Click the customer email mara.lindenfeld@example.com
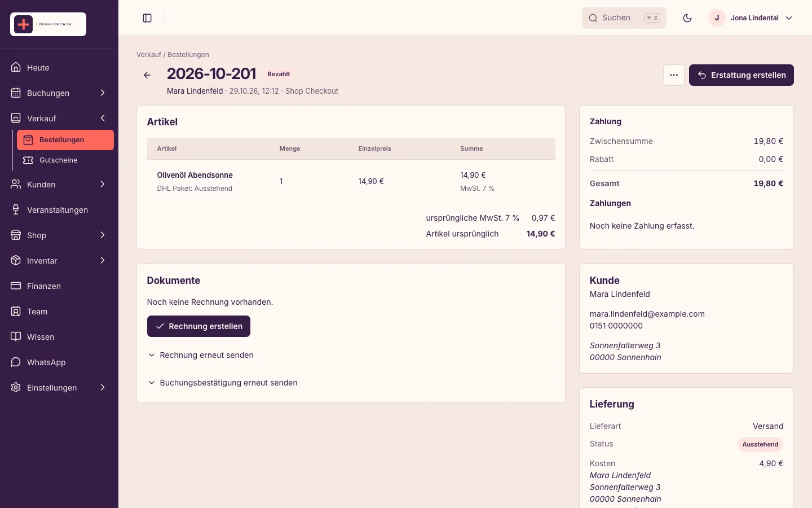The height and width of the screenshot is (508, 812). coord(647,314)
